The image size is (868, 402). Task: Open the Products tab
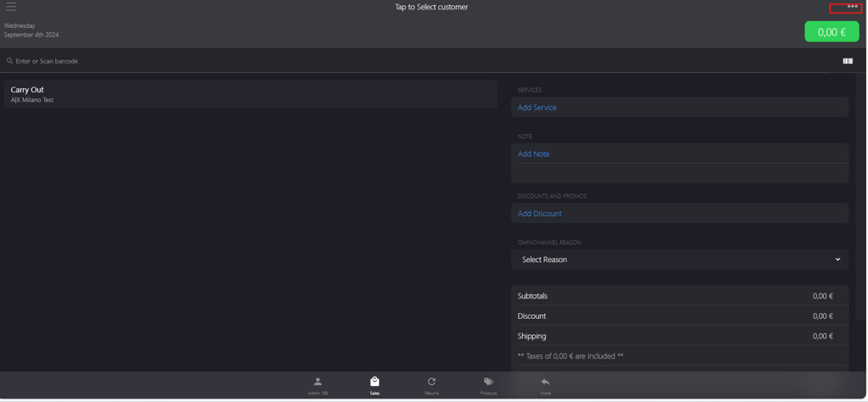click(488, 386)
